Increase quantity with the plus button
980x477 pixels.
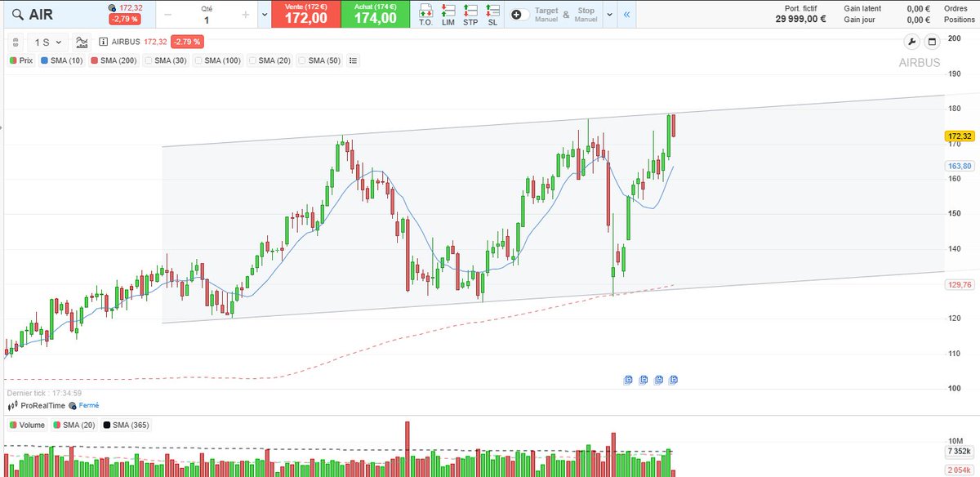[x=245, y=15]
